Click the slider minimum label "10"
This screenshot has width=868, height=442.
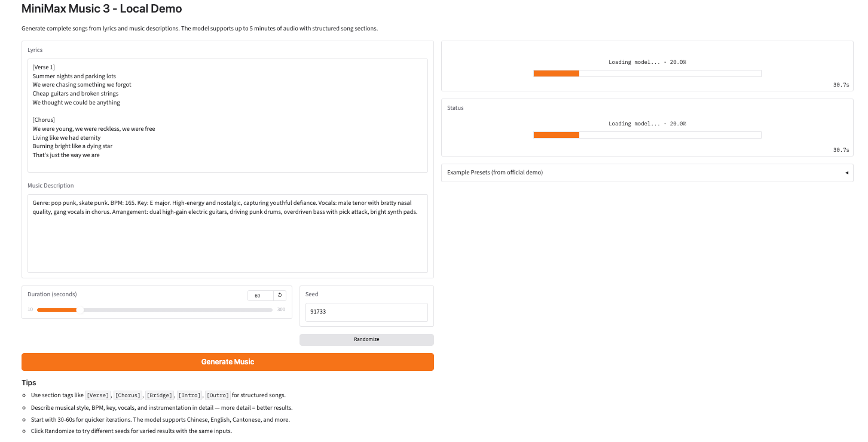(30, 309)
